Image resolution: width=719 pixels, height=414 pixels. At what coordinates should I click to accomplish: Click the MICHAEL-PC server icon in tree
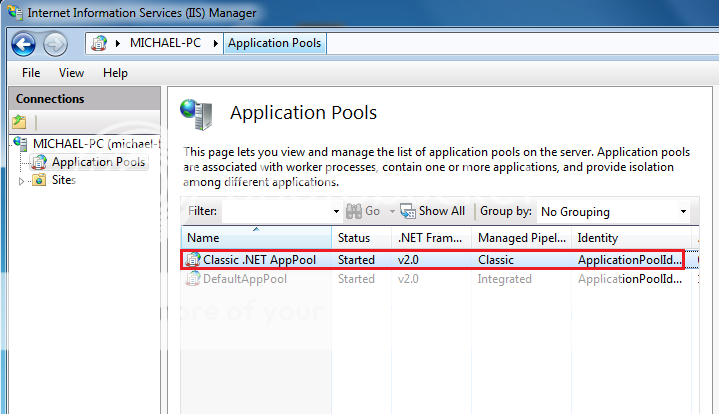click(x=20, y=143)
